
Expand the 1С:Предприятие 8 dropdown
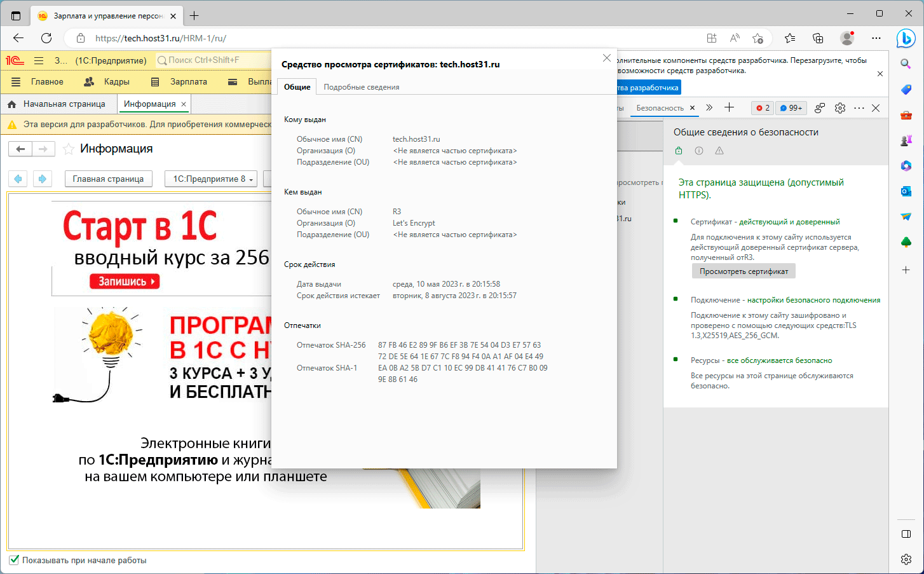pyautogui.click(x=210, y=179)
